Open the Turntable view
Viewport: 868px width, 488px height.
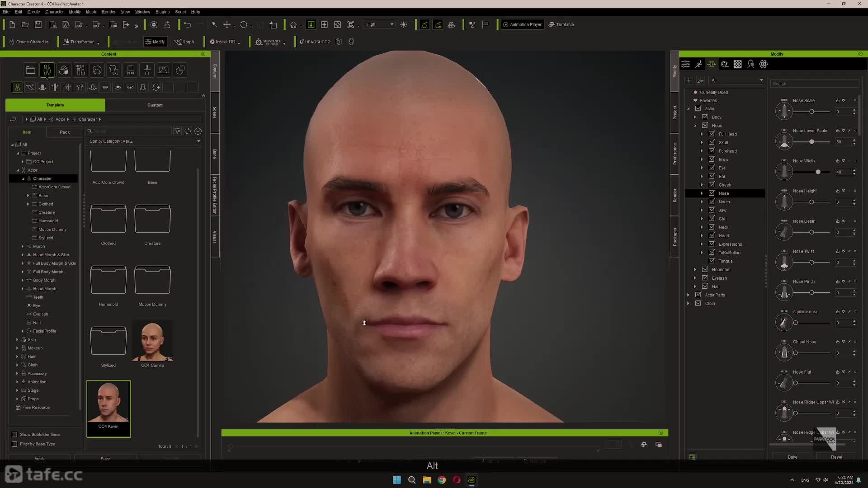(561, 24)
